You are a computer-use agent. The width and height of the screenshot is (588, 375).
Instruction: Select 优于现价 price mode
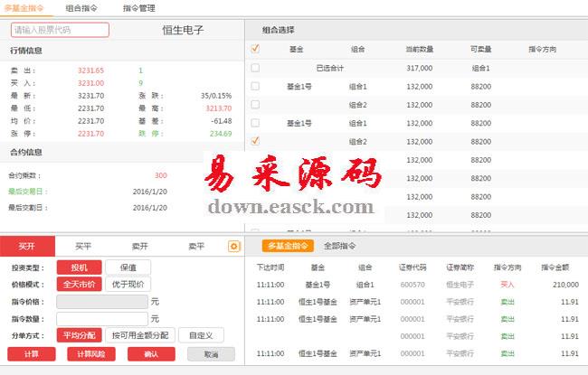[x=128, y=284]
